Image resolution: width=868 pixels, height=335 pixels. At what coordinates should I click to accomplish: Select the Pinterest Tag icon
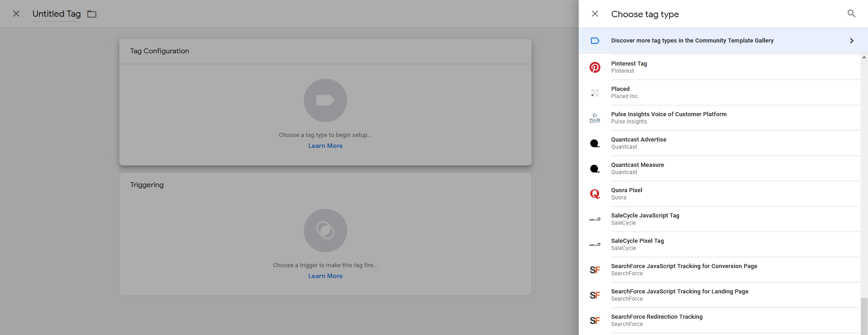pos(595,67)
